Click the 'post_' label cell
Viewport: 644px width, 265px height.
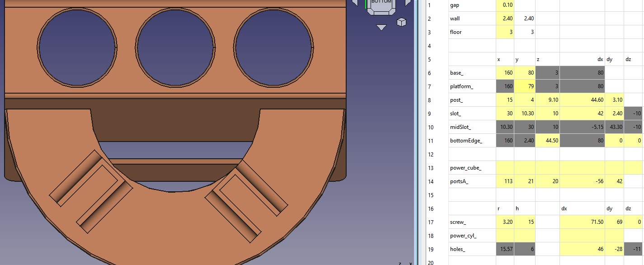472,100
